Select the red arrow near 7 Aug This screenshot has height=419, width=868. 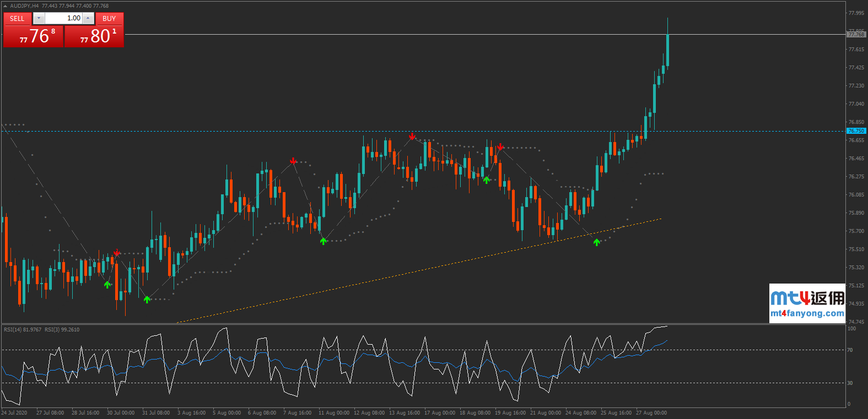click(x=293, y=161)
